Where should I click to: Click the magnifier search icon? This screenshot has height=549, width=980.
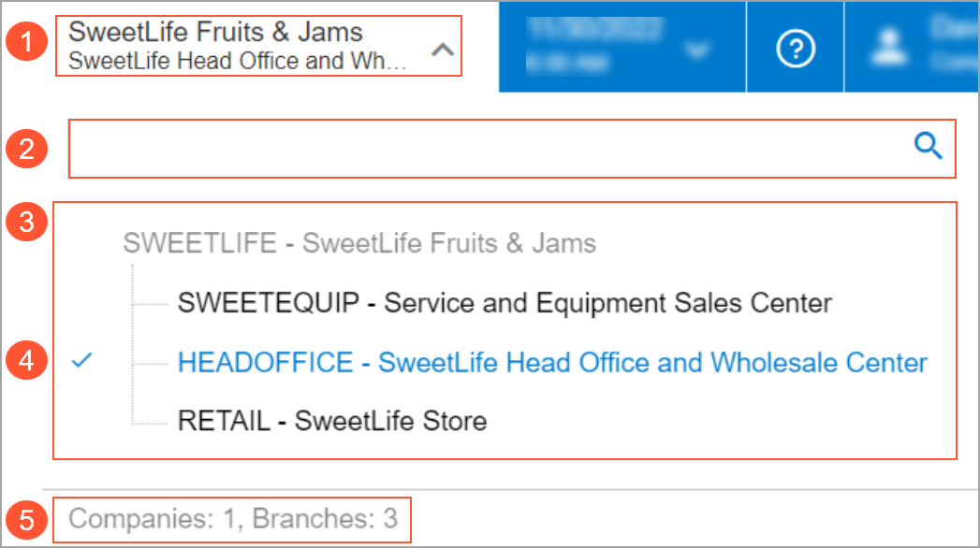(x=928, y=146)
